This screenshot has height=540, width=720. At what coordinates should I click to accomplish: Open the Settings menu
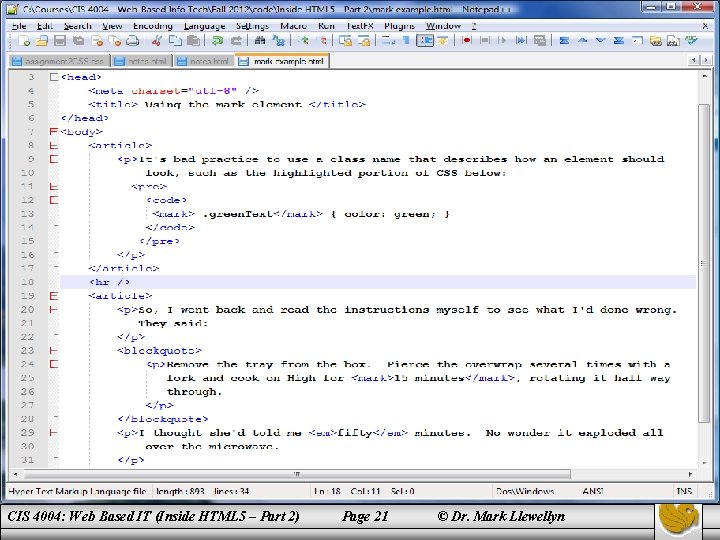(x=252, y=26)
